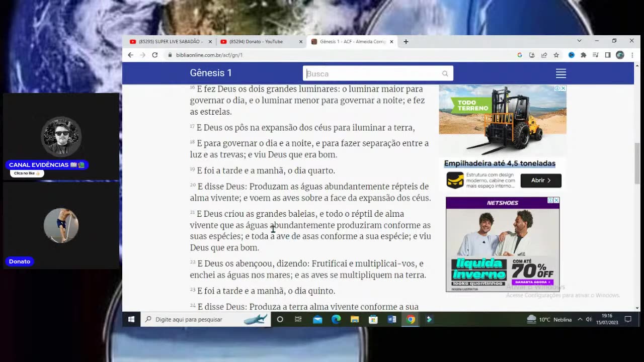Viewport: 644px width, 362px height.
Task: Share this page using the share icon
Action: point(544,55)
